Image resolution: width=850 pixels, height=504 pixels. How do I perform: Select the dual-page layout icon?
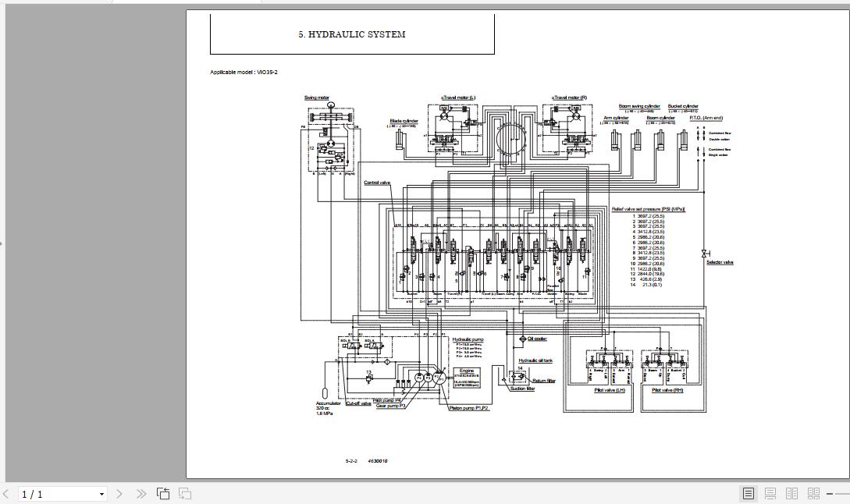tap(791, 493)
